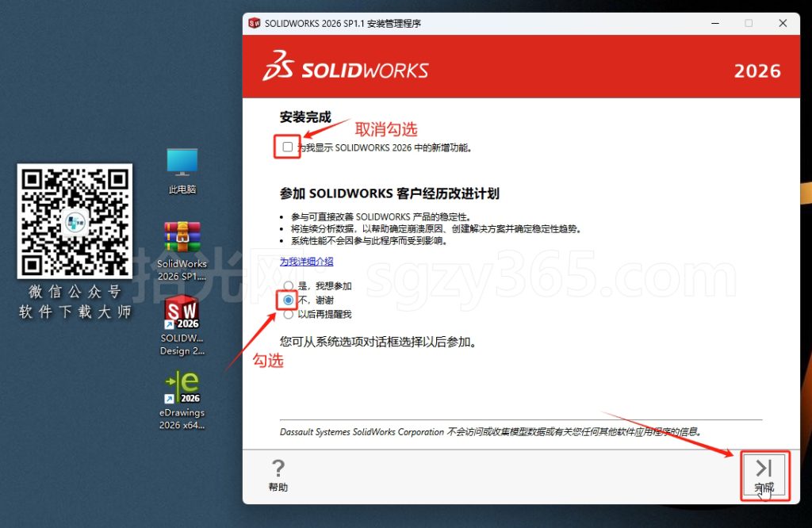The image size is (812, 528).
Task: Select the 不，谢谢 radio button
Action: pos(286,299)
